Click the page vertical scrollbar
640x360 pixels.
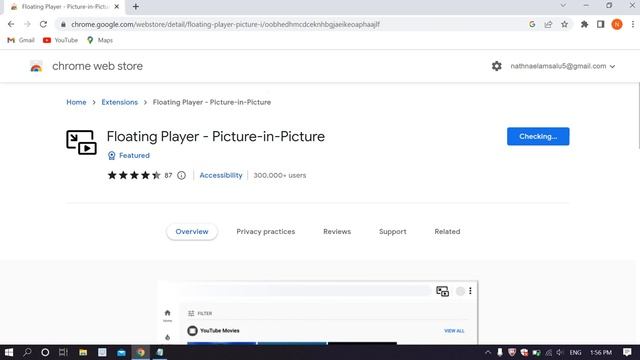pyautogui.click(x=638, y=116)
